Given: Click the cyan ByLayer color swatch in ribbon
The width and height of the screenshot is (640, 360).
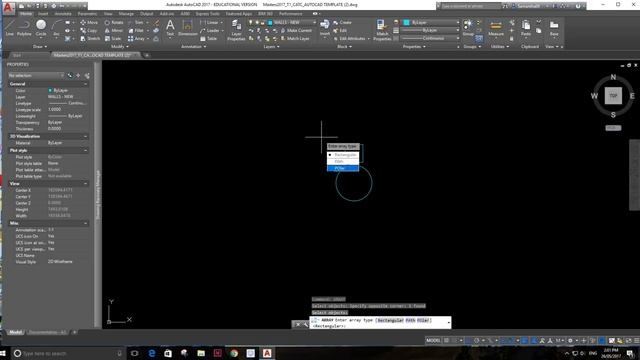Looking at the screenshot, I should click(x=406, y=22).
